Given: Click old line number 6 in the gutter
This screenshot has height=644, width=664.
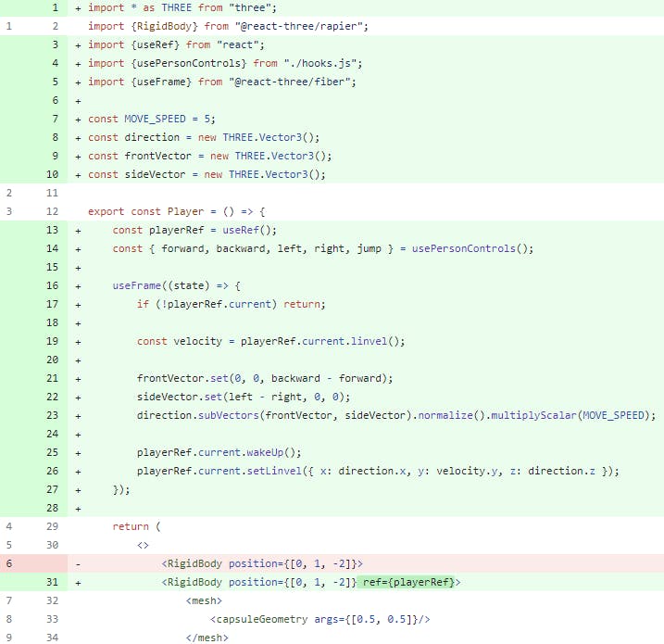Looking at the screenshot, I should coord(9,563).
